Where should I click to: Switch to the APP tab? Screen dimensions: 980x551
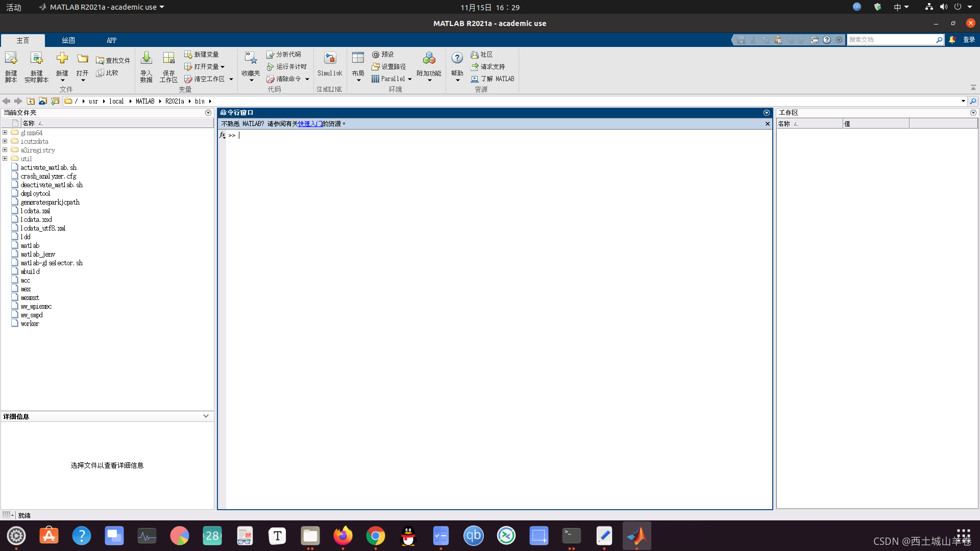[111, 40]
